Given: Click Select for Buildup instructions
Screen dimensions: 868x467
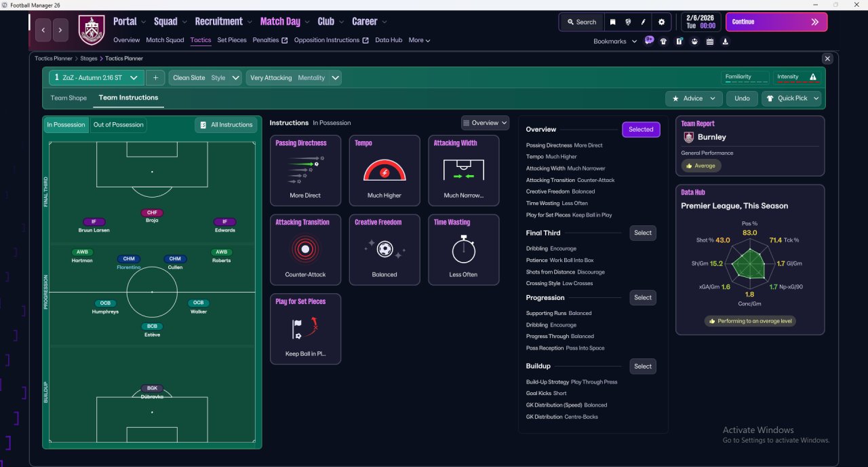Looking at the screenshot, I should pyautogui.click(x=643, y=367).
